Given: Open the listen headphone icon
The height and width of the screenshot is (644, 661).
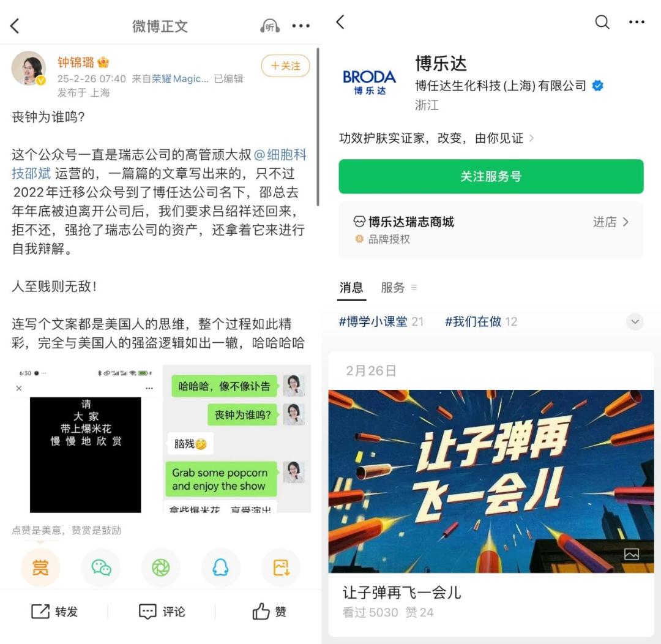Looking at the screenshot, I should click(270, 26).
